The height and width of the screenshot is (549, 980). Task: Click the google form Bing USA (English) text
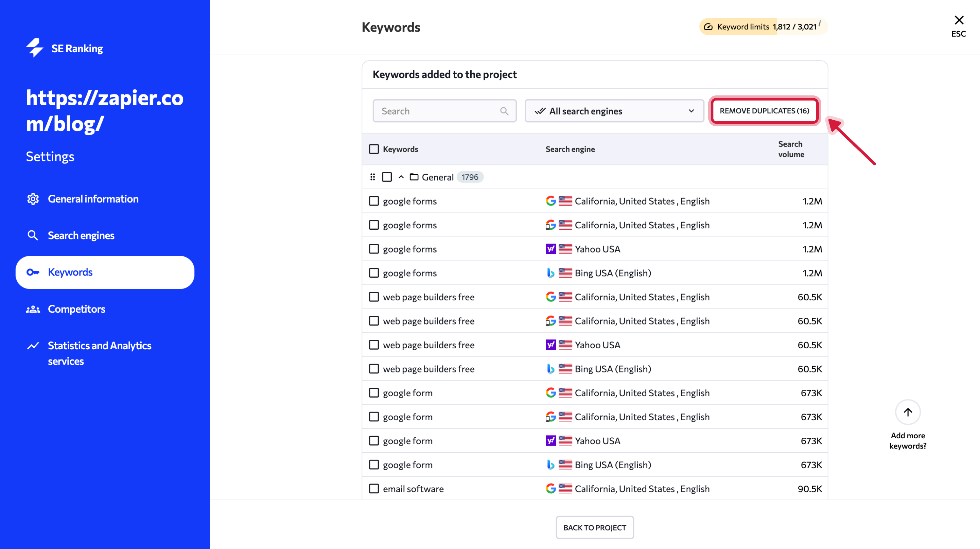[x=613, y=465]
